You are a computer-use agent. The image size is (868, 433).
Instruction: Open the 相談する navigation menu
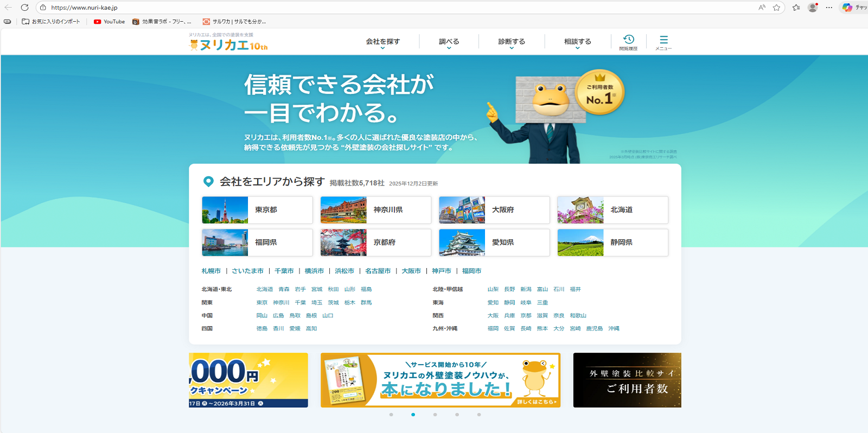577,42
